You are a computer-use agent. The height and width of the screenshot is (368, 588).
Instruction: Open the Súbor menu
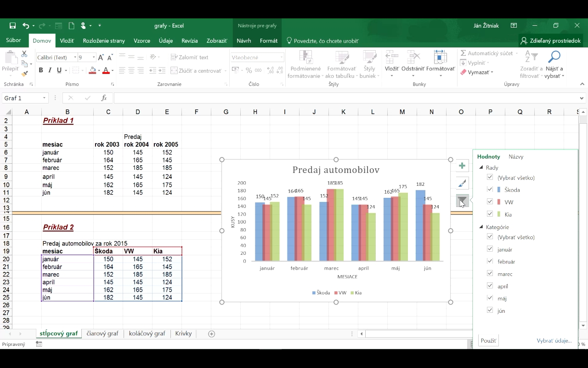pyautogui.click(x=13, y=40)
